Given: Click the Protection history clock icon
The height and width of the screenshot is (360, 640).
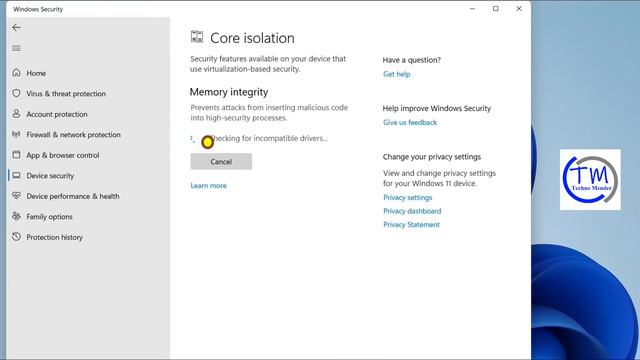Looking at the screenshot, I should click(16, 236).
